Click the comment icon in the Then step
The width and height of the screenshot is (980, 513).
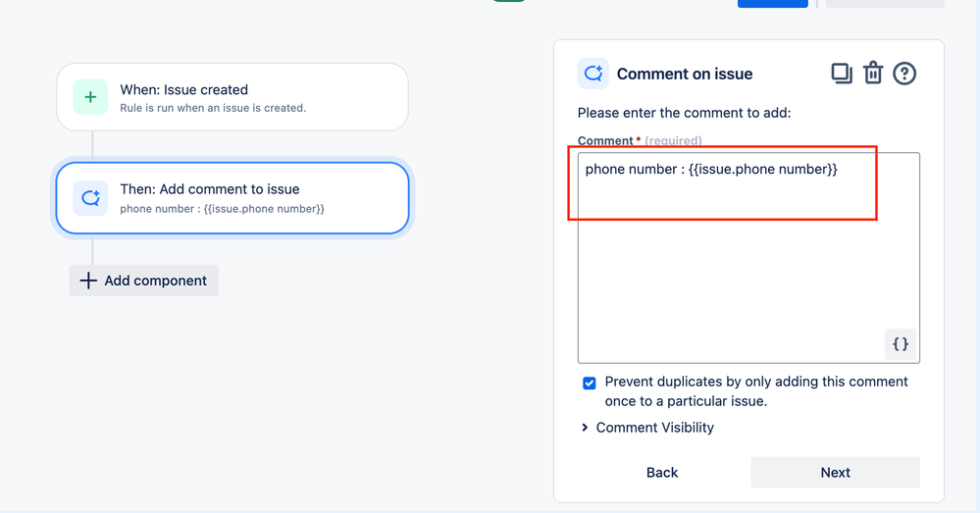click(90, 198)
